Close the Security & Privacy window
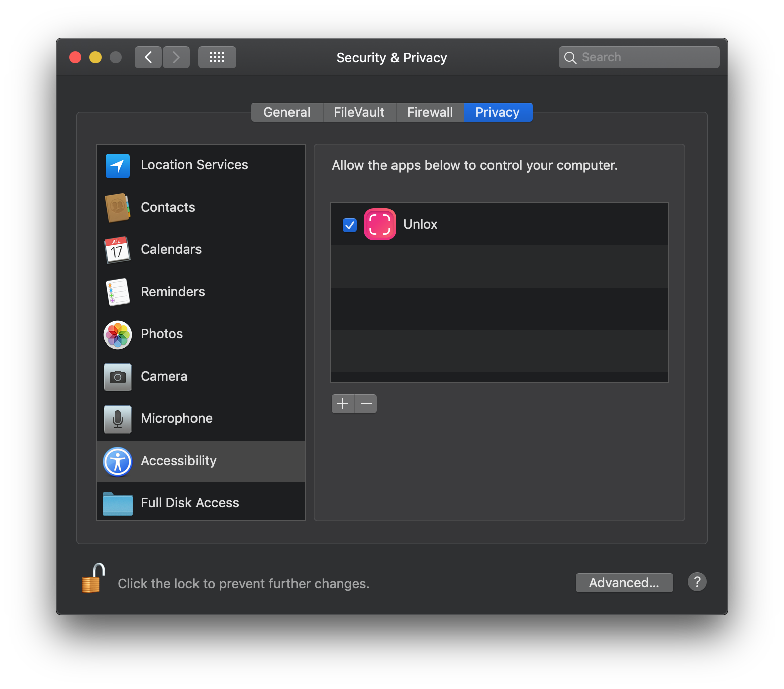The height and width of the screenshot is (689, 784). coord(75,57)
